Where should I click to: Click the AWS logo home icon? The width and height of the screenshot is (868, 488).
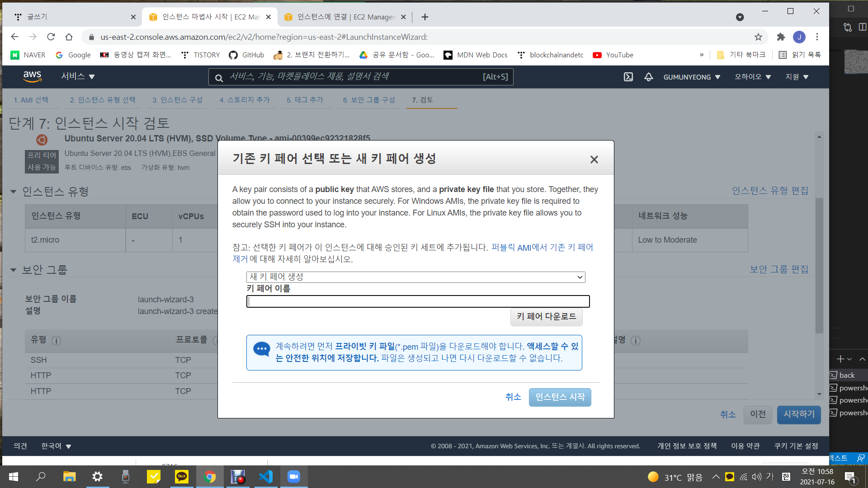(33, 76)
